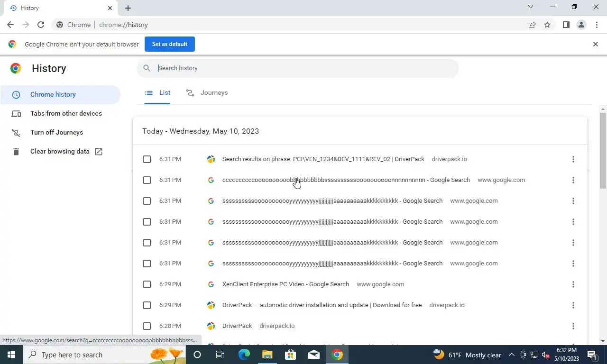The image size is (607, 364).
Task: Close the History tab
Action: pos(110,8)
